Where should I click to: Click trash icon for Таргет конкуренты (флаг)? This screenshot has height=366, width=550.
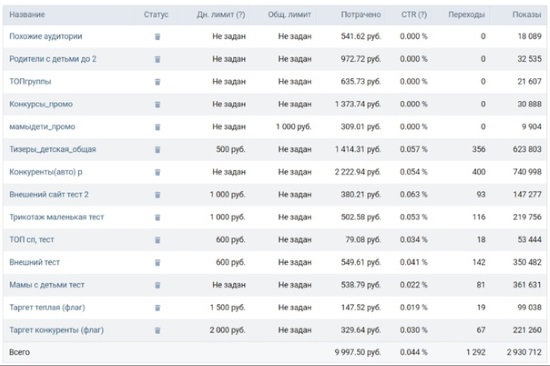coord(157,330)
